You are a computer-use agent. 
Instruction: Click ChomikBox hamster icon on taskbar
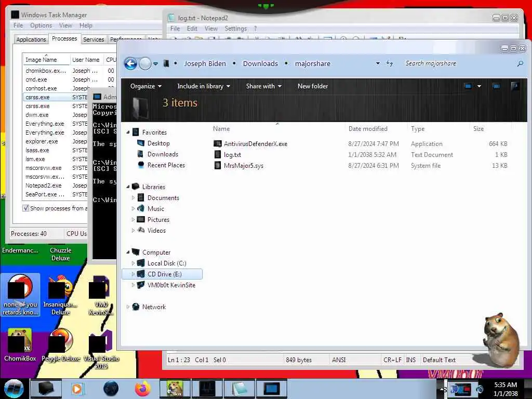coord(175,389)
